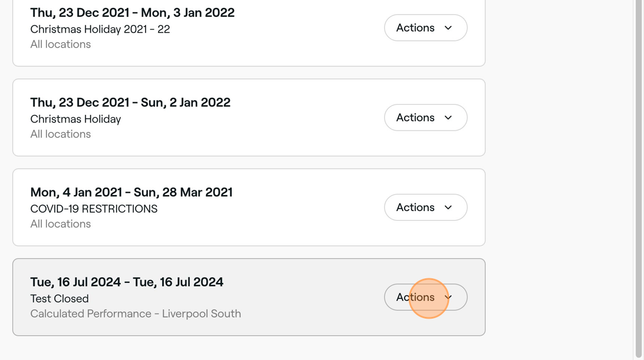Select the Mon, 4 Jan 2021 - Sun, 28 Mar 2021 heading
Viewport: 644px width, 360px height.
(x=131, y=192)
